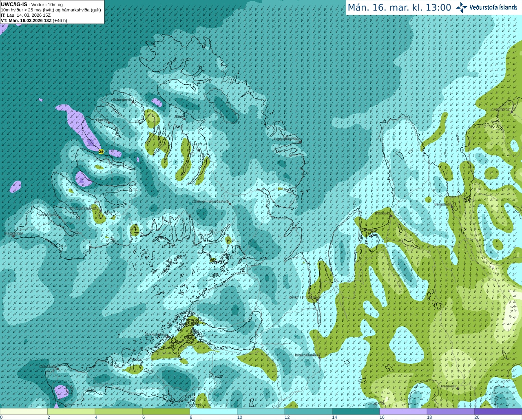Click the Hveravellir station label

point(448,386)
